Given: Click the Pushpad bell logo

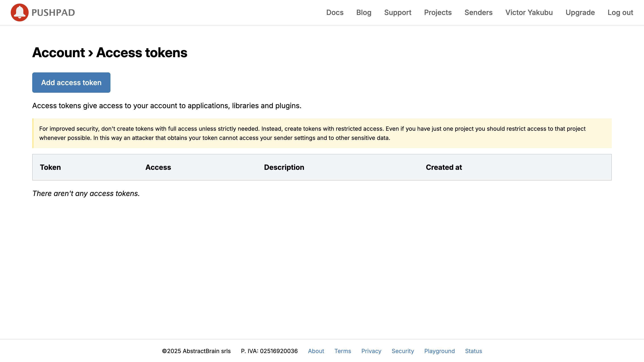Looking at the screenshot, I should coord(19,12).
